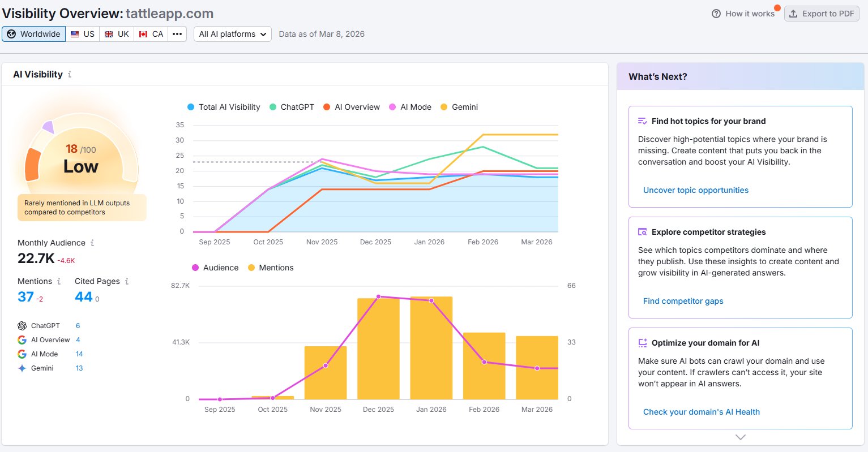Image resolution: width=868 pixels, height=452 pixels.
Task: Open the more regions ellipsis menu
Action: pyautogui.click(x=177, y=34)
